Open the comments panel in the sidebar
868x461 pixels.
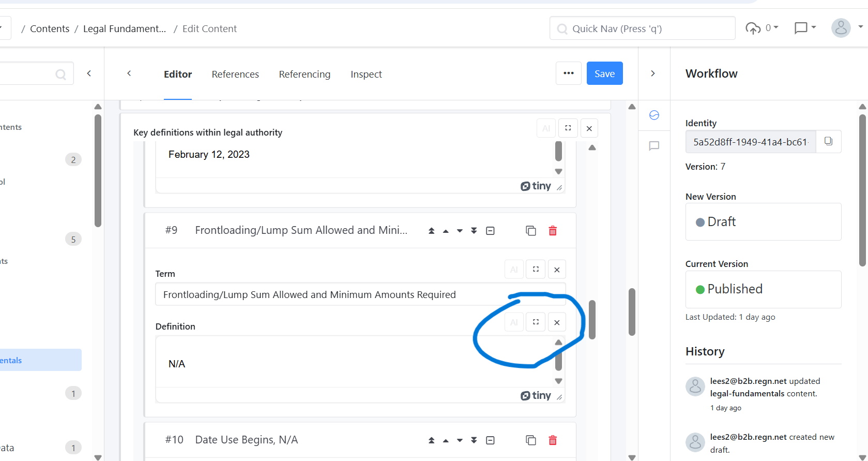(x=654, y=146)
